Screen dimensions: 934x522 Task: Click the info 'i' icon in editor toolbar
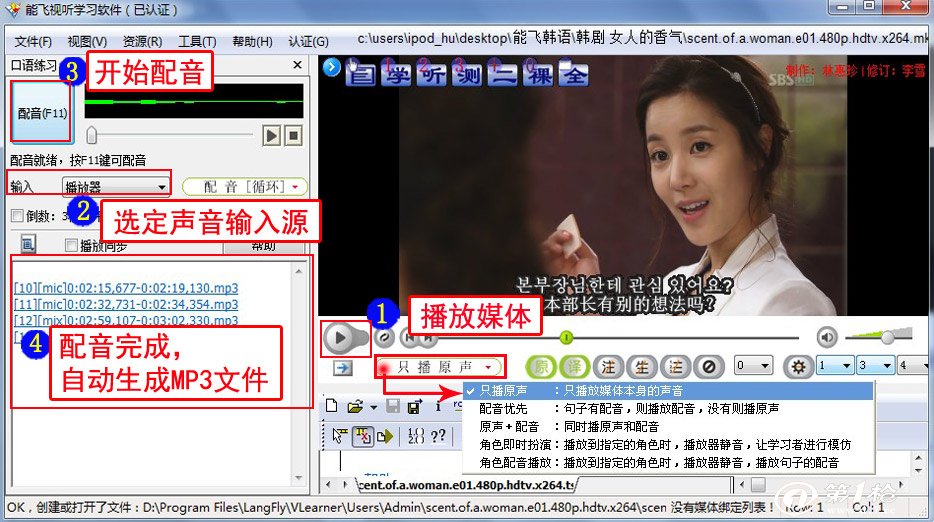point(438,407)
